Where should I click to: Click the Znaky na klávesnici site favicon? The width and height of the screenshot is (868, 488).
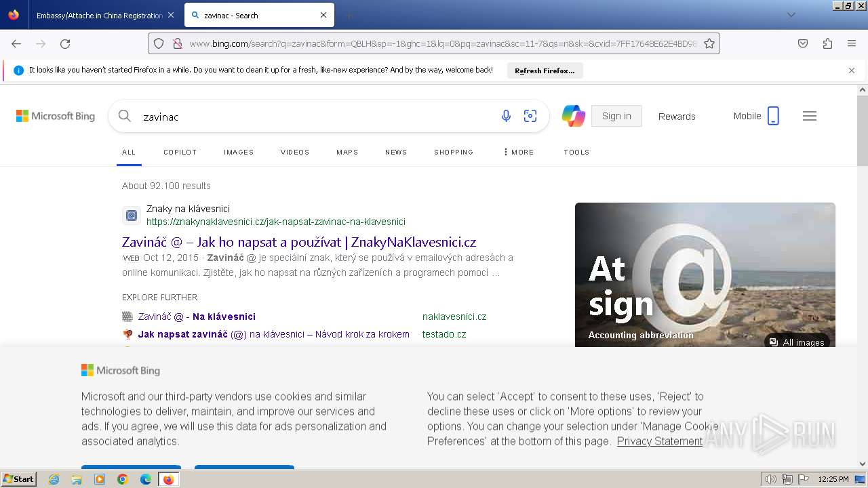[x=132, y=216]
